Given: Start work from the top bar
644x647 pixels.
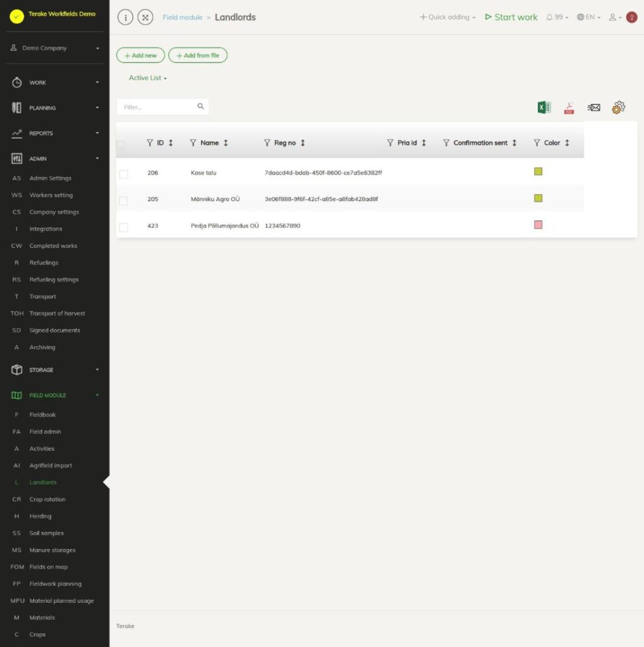Looking at the screenshot, I should 511,17.
